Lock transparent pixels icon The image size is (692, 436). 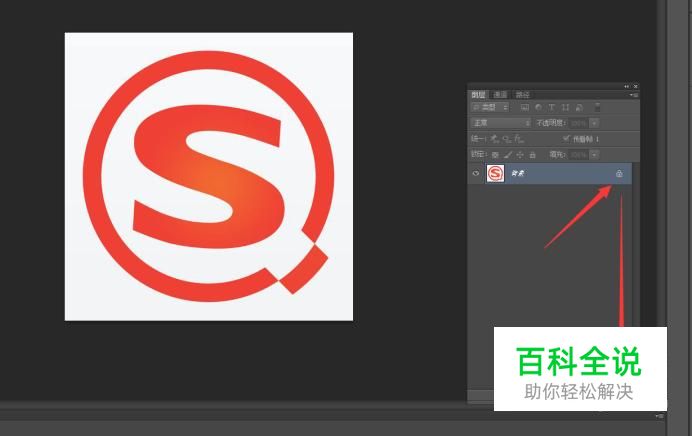pos(495,154)
